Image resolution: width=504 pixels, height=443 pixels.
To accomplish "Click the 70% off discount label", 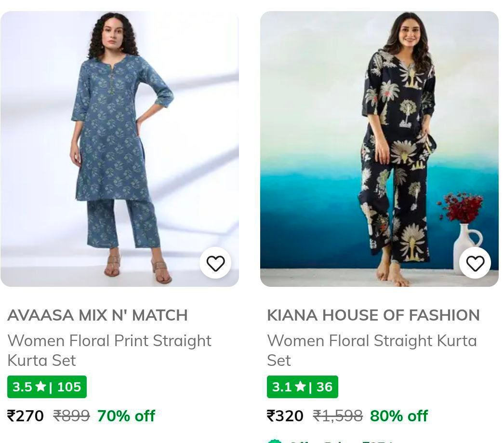I will (126, 416).
